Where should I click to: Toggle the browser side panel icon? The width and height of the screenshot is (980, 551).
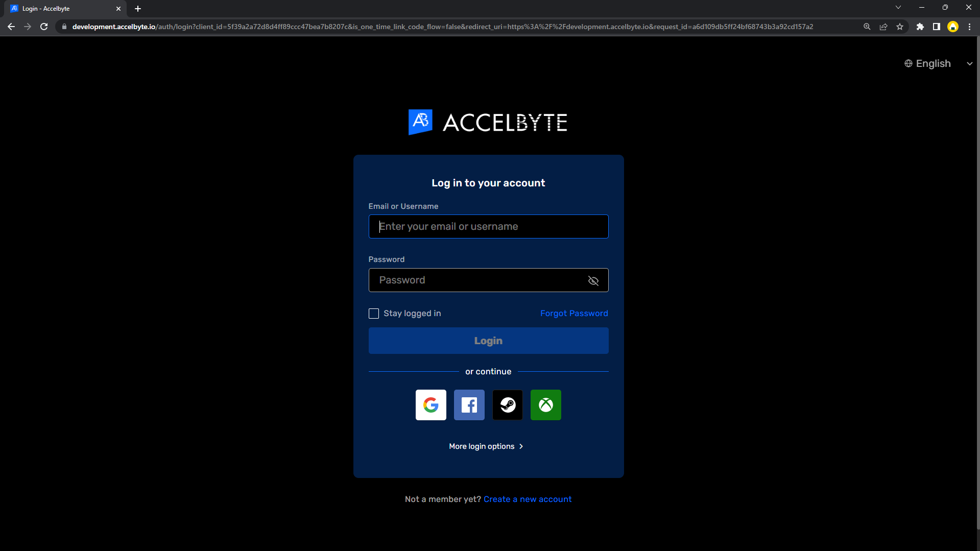(936, 27)
